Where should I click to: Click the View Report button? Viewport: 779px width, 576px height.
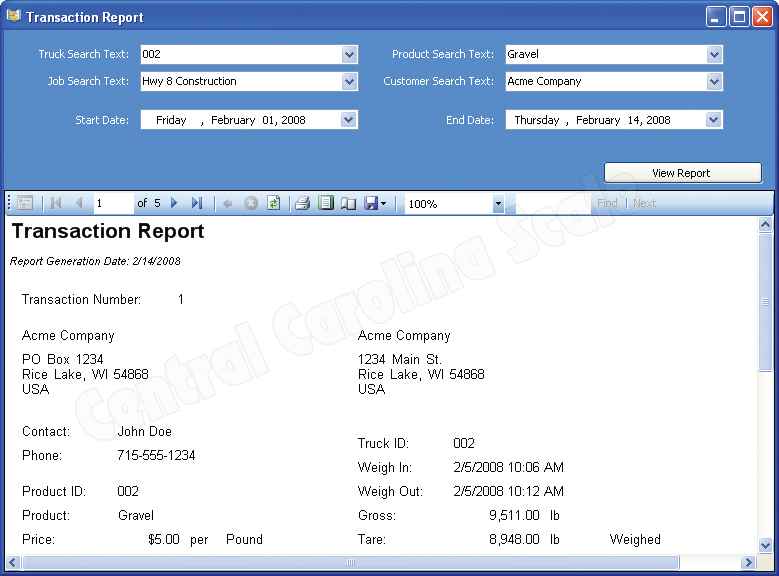pos(683,173)
